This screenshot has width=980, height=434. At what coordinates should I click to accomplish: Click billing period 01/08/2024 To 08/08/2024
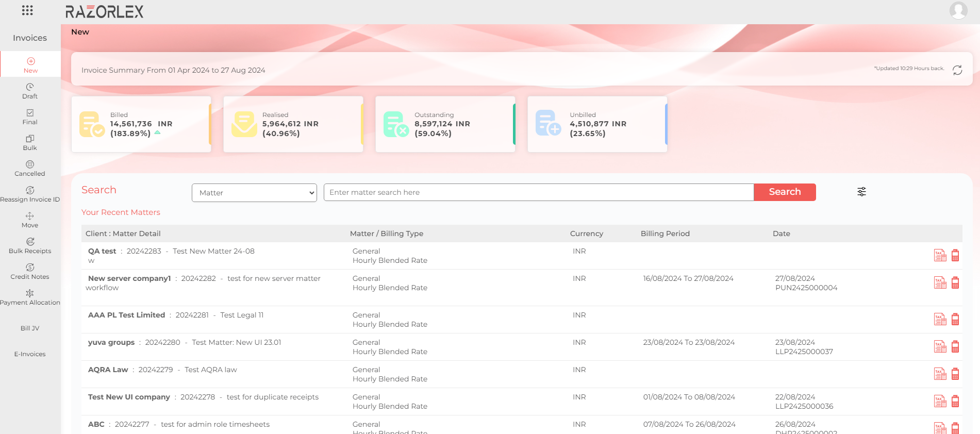[x=689, y=397]
